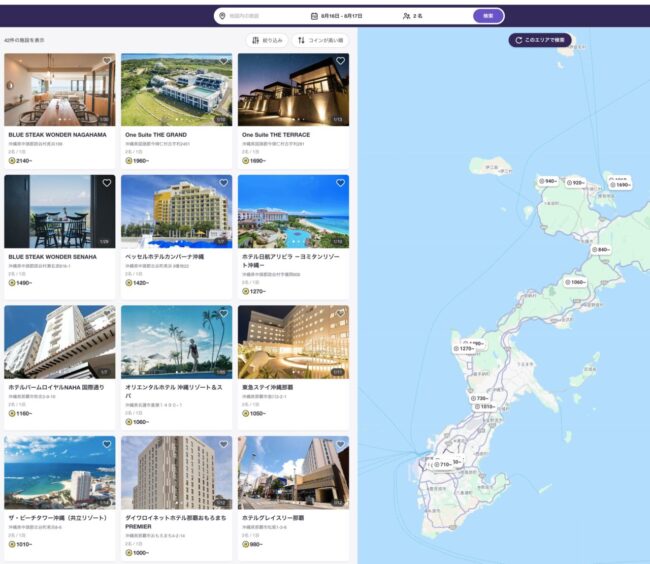
Task: Click the One Suite THE GRAND title
Action: pos(156,135)
